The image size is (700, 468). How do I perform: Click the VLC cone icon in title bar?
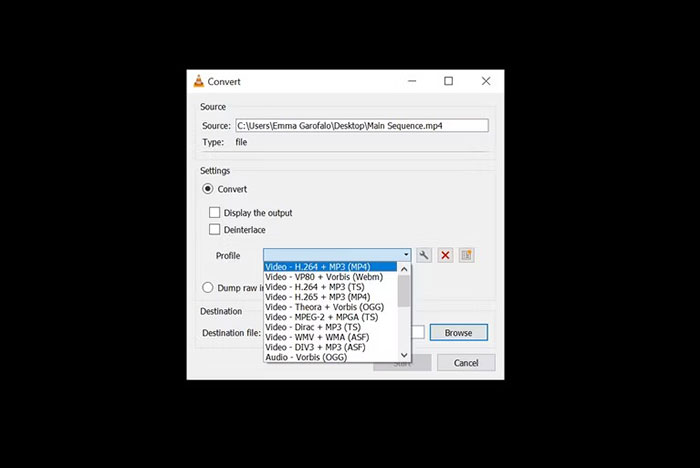coord(199,82)
